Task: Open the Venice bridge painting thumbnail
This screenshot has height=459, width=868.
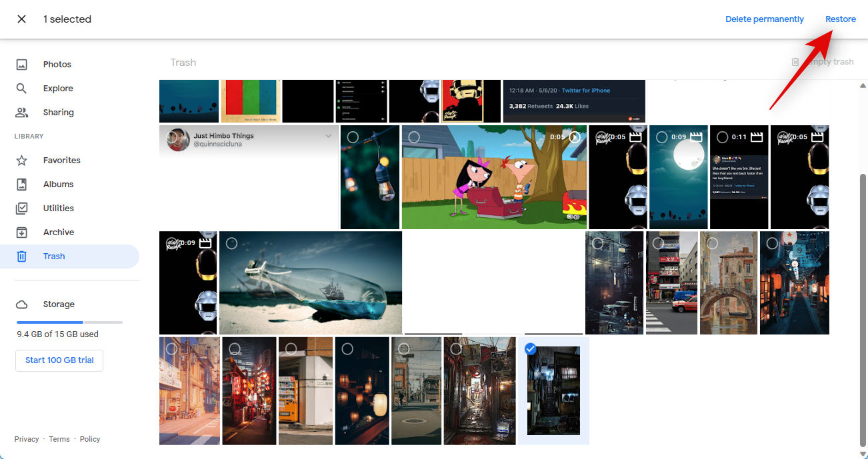Action: point(729,282)
